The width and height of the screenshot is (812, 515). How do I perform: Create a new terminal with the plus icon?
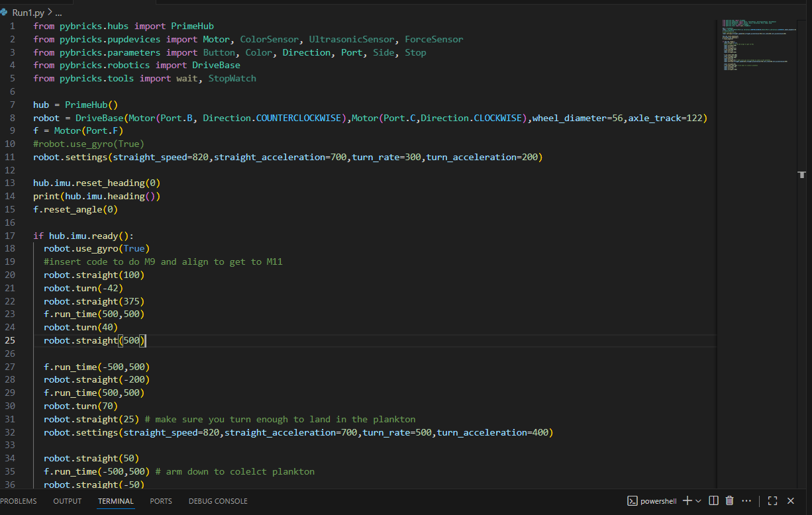click(687, 501)
